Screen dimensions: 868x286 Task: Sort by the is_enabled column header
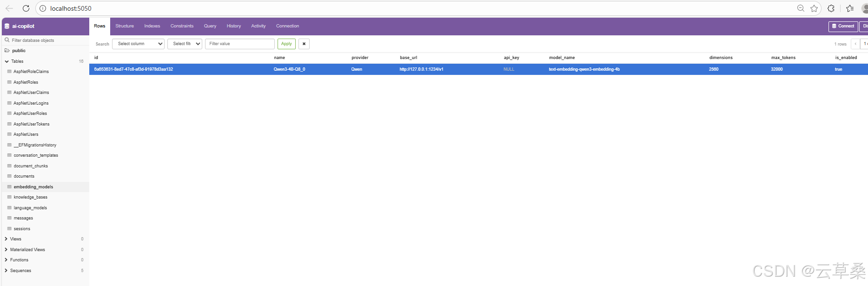(x=846, y=58)
